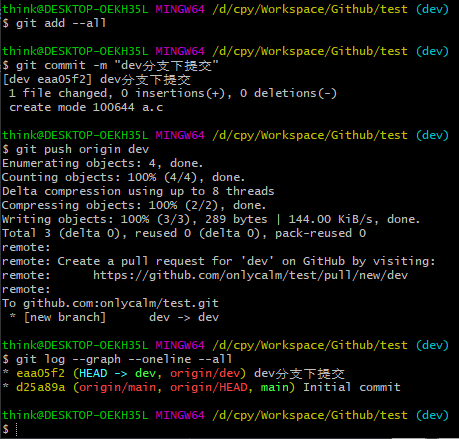This screenshot has height=439, width=459.
Task: Click the 'HEAD -> dev' reference in log
Action: point(117,373)
